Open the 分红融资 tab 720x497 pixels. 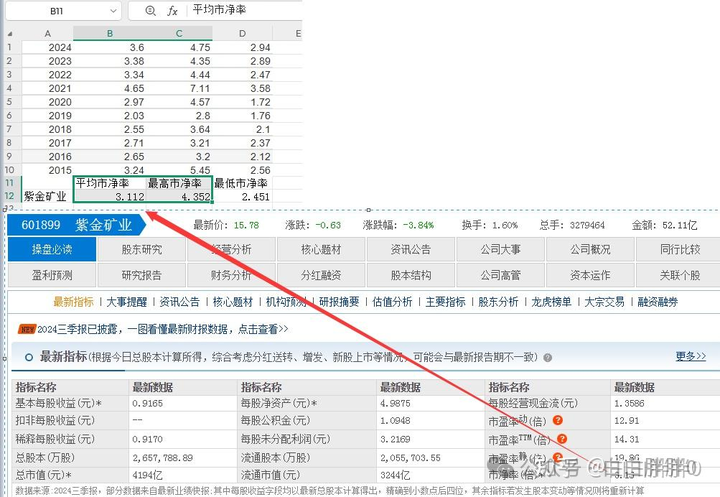[321, 275]
